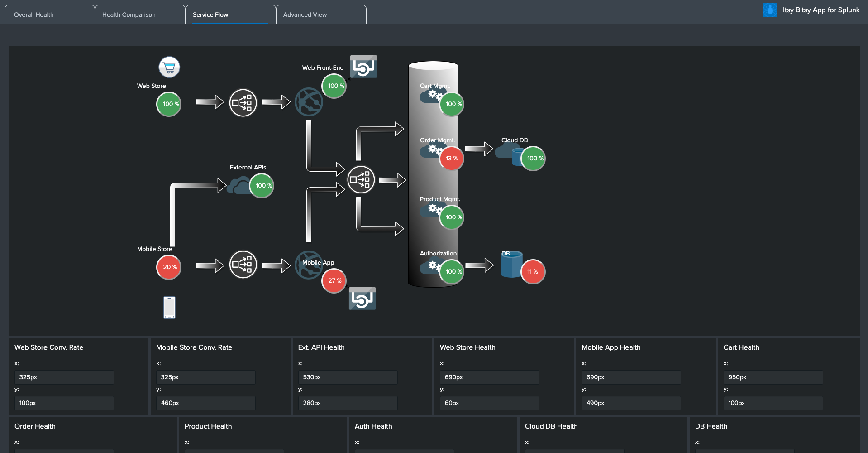Viewport: 868px width, 453px height.
Task: Click the Product Health panel title
Action: 208,426
